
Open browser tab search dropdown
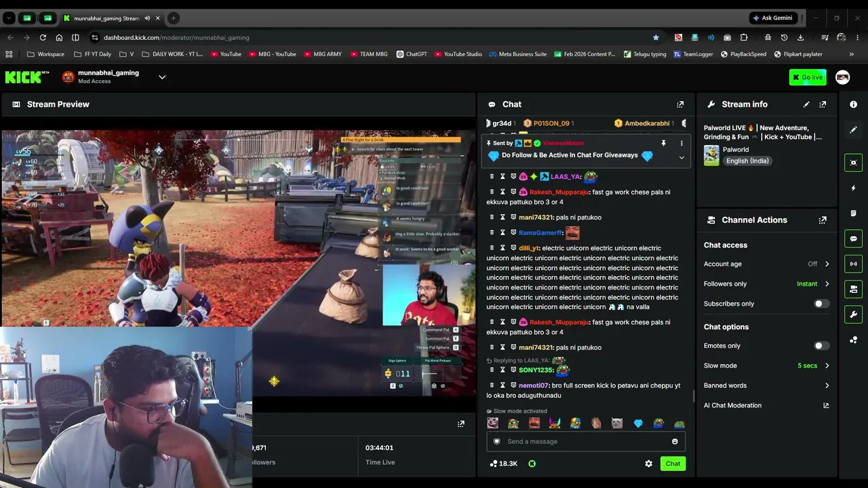click(x=9, y=18)
